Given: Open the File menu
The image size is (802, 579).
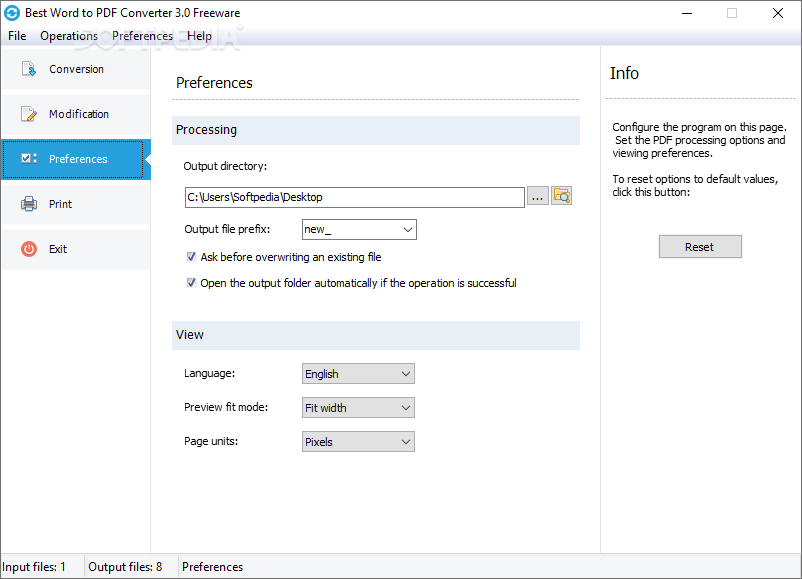Looking at the screenshot, I should 17,36.
